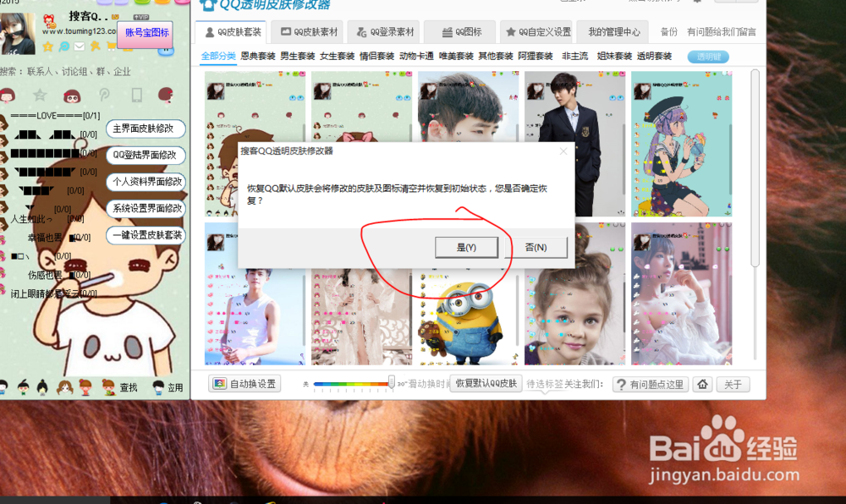Screen dimensions: 846x504
Task: Open the 关于 about button
Action: pos(733,384)
